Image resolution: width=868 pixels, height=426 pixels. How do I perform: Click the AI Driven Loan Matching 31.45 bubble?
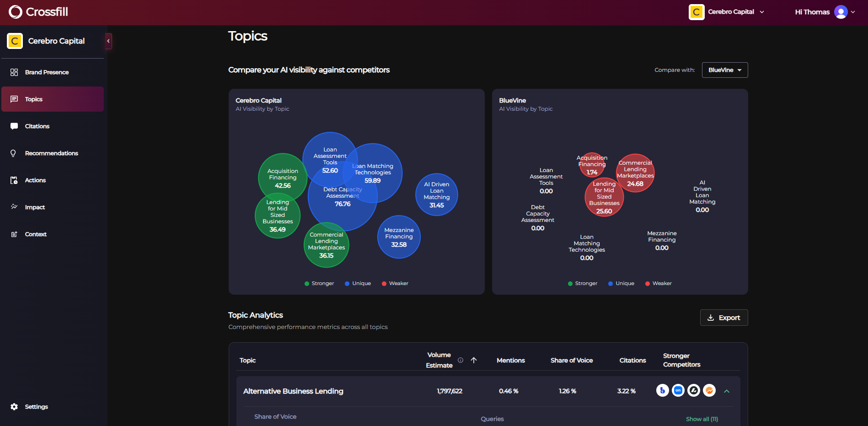pyautogui.click(x=437, y=194)
